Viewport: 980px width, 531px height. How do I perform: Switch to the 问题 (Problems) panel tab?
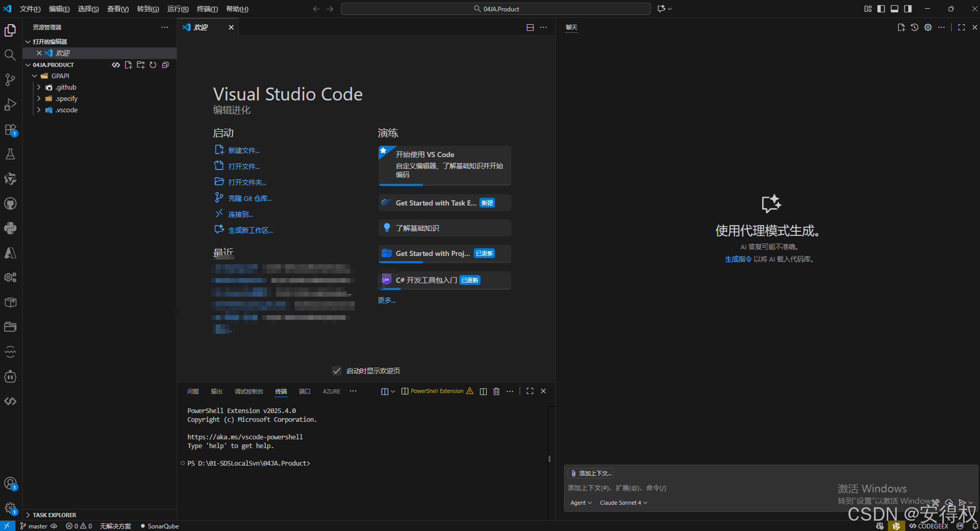point(193,391)
